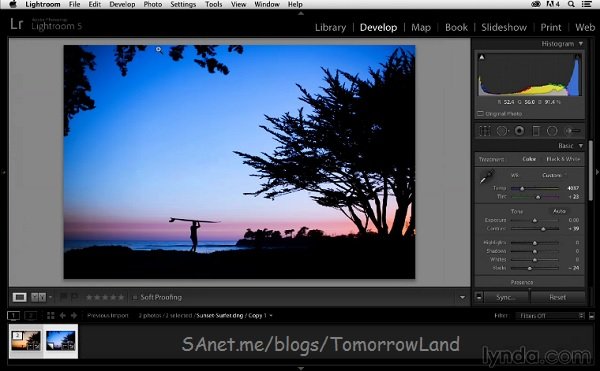600x371 pixels.
Task: Switch to the Map module
Action: pyautogui.click(x=421, y=28)
